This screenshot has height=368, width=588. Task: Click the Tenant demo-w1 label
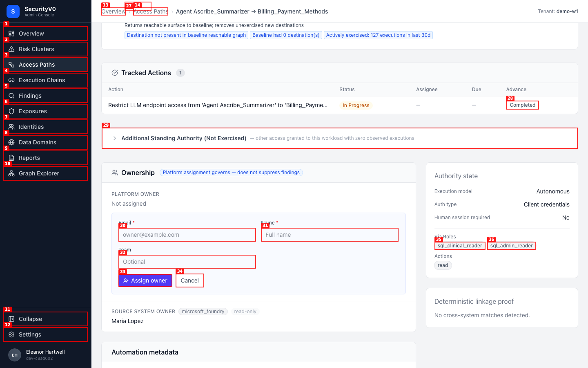(x=558, y=11)
